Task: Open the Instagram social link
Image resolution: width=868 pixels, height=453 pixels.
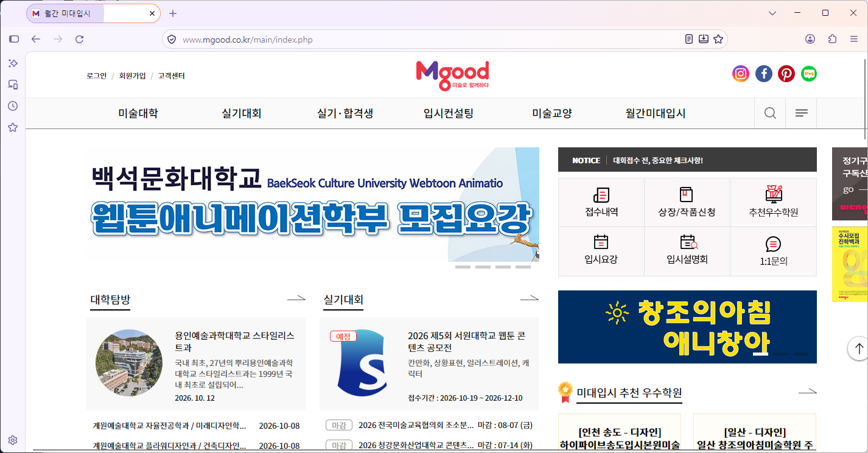Action: point(741,74)
